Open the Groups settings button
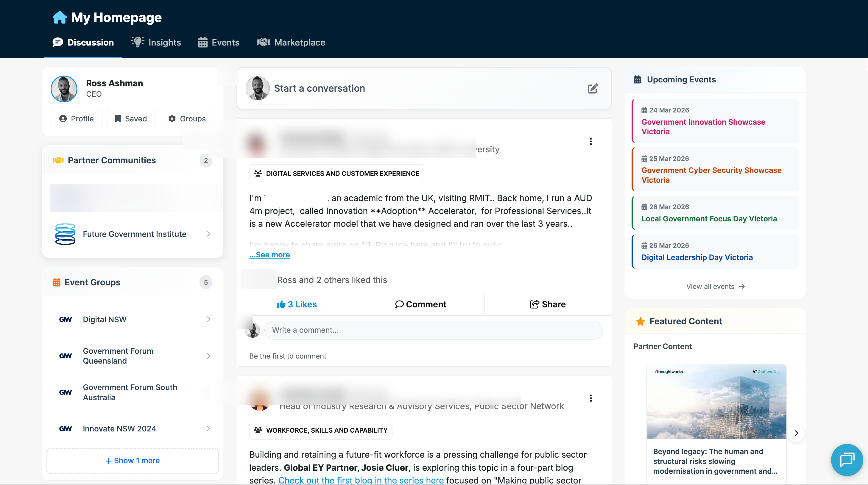868x485 pixels. pyautogui.click(x=187, y=118)
